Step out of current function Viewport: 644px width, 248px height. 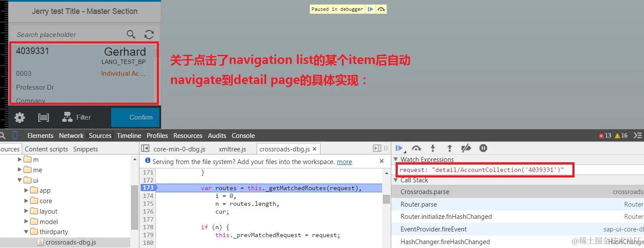[449, 148]
